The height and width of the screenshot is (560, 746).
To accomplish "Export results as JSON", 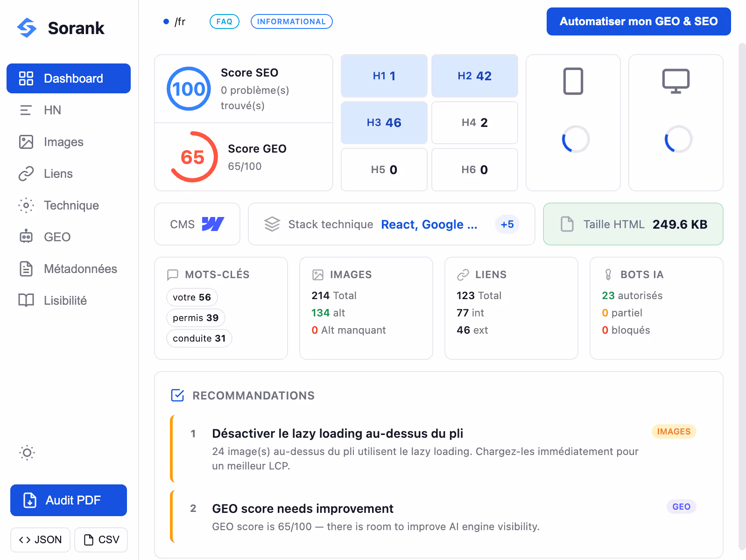I will 40,540.
